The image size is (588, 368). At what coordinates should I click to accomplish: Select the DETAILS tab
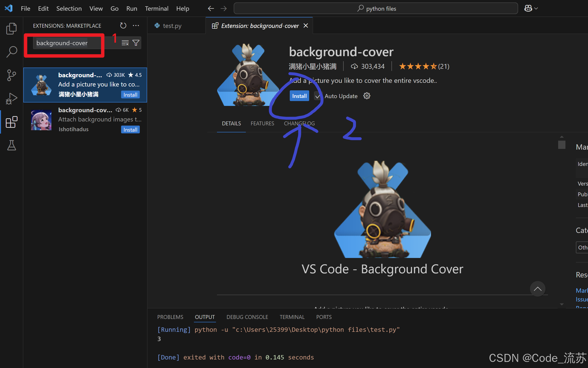coord(231,123)
